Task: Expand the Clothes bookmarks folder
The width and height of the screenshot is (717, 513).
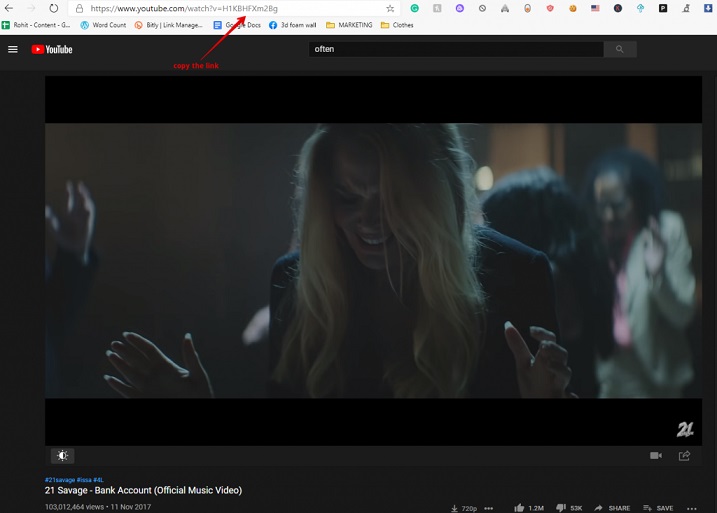Action: pos(397,25)
